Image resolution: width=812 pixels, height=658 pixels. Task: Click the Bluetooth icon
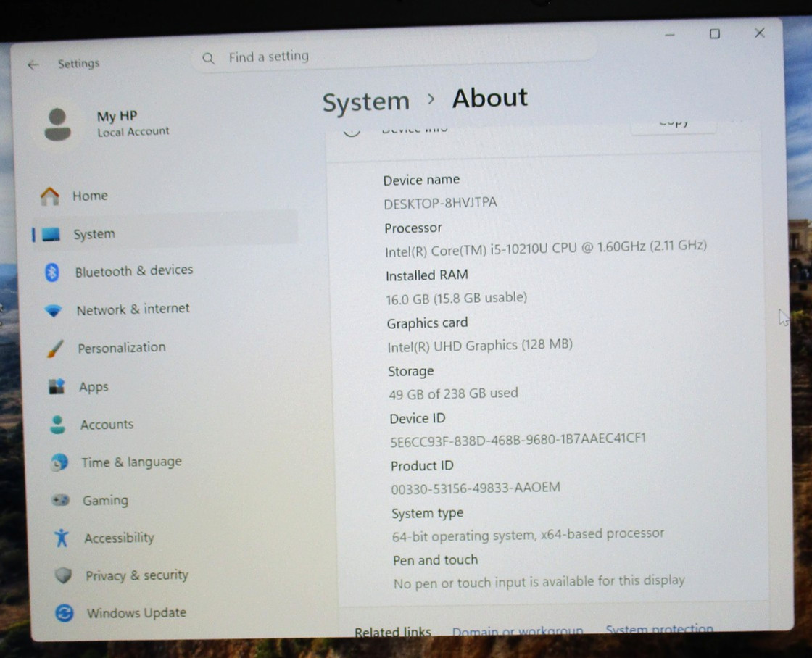(x=52, y=272)
